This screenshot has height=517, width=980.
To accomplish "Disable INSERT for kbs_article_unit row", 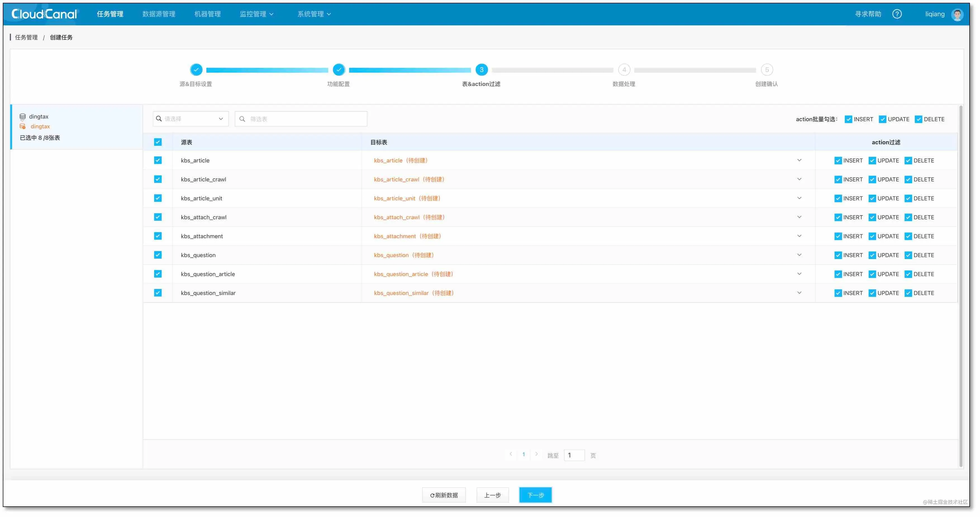I will click(x=838, y=199).
